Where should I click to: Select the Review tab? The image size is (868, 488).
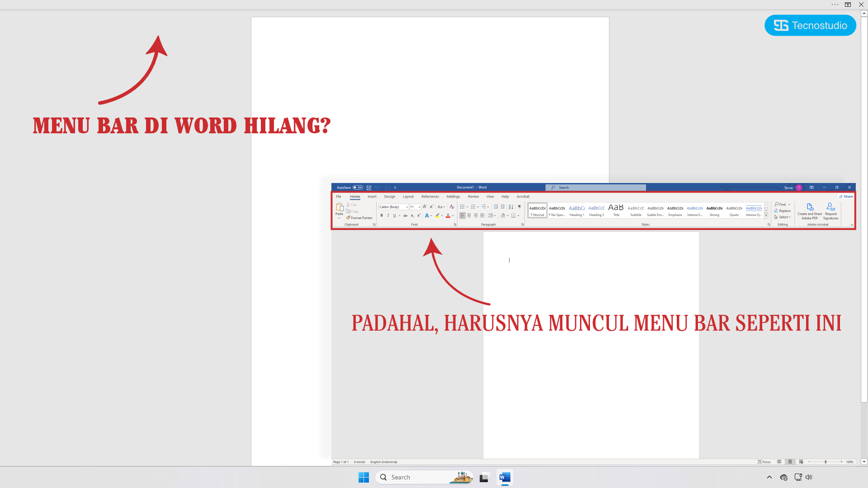point(473,197)
